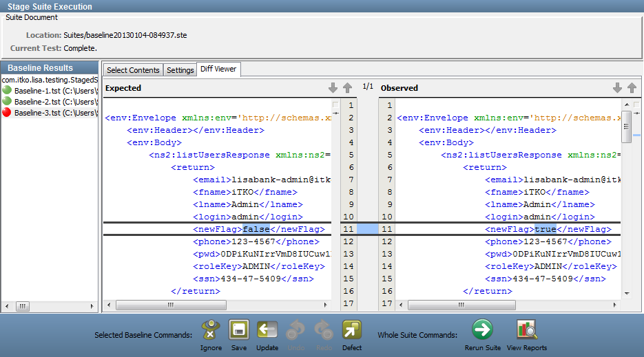This screenshot has width=644, height=357.
Task: Click the Update baseline icon
Action: tap(267, 331)
